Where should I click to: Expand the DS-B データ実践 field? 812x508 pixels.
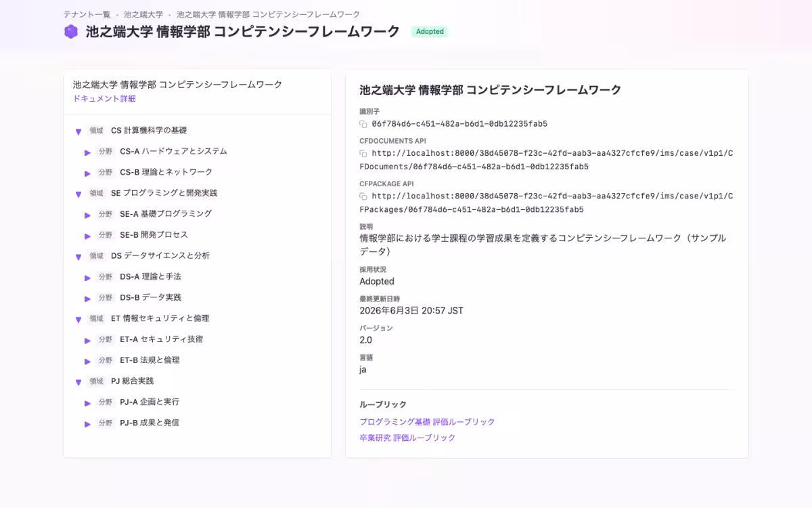click(87, 299)
